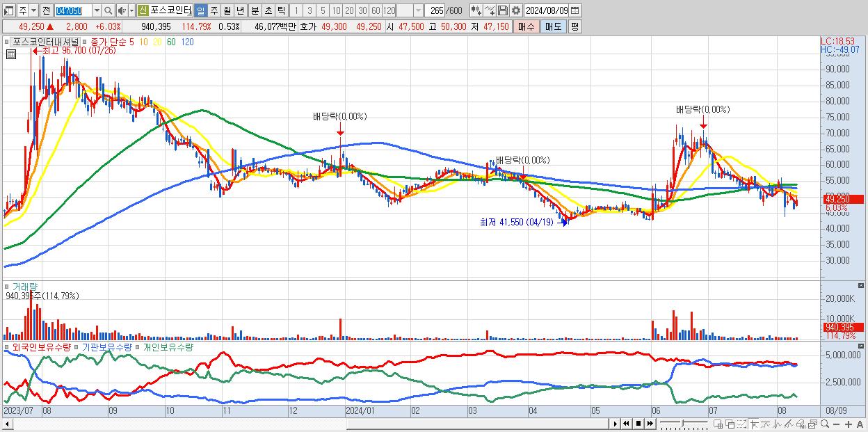Image resolution: width=868 pixels, height=432 pixels.
Task: Click the overlapping windows icon at bottom
Action: click(730, 424)
